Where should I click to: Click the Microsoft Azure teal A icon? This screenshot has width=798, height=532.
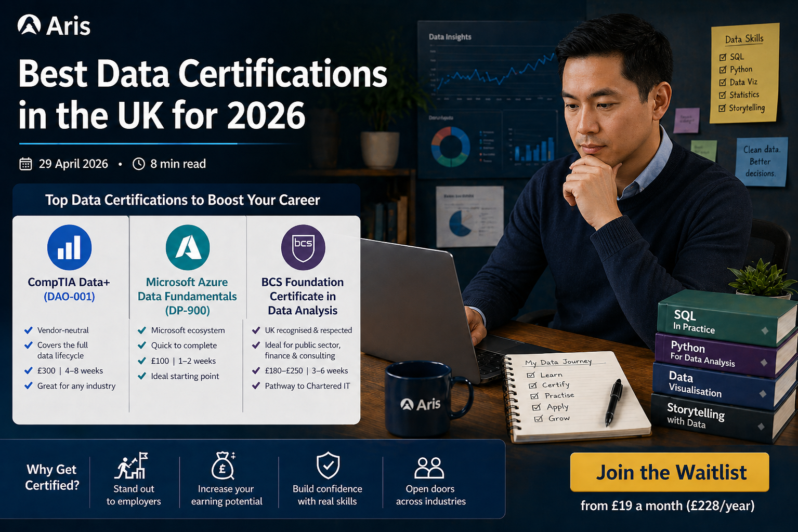tap(188, 247)
